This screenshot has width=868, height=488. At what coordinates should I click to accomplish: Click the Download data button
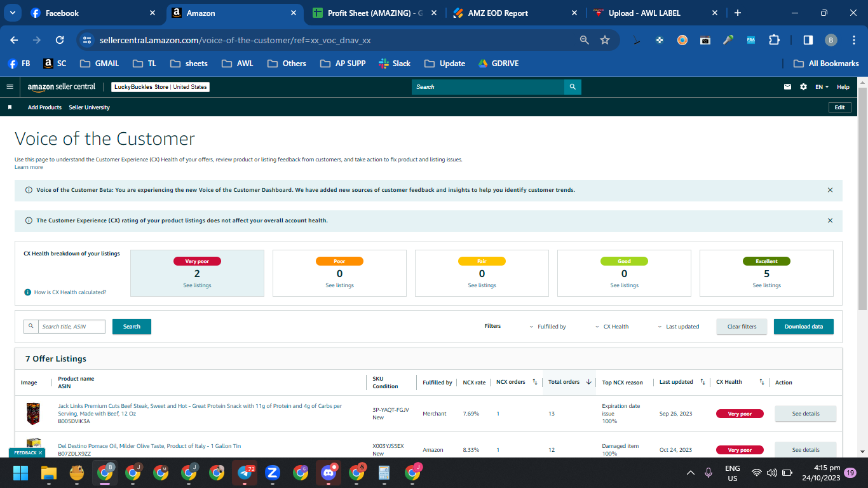(x=803, y=327)
